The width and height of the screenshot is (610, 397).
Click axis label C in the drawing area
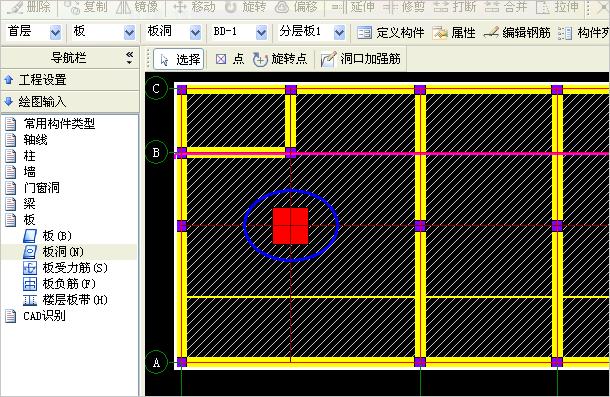pyautogui.click(x=156, y=89)
